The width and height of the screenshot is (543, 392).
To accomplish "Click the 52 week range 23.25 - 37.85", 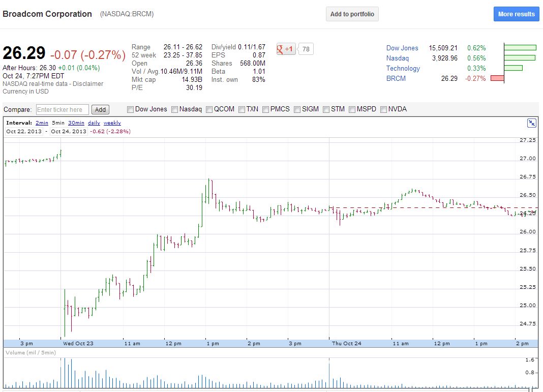I will click(x=183, y=55).
